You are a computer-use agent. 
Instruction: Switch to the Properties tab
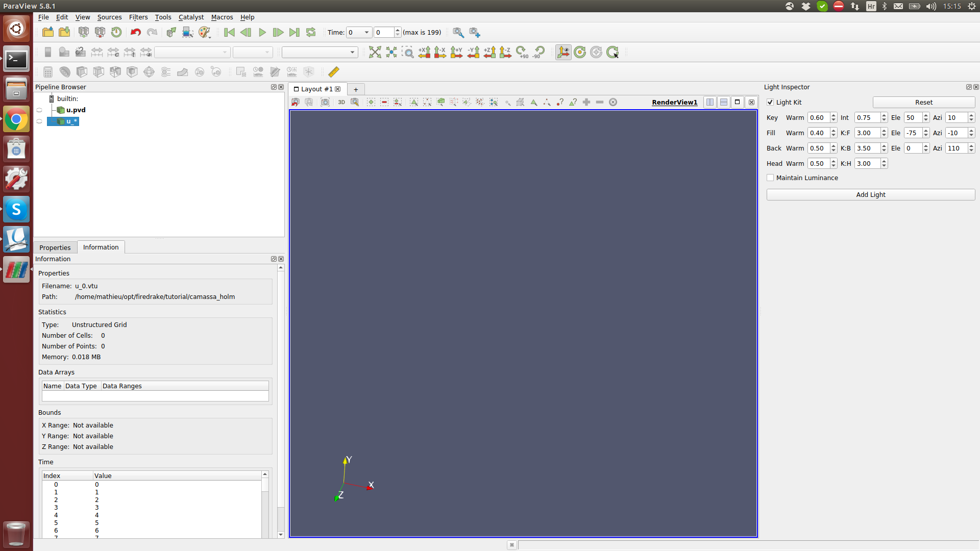click(x=55, y=247)
